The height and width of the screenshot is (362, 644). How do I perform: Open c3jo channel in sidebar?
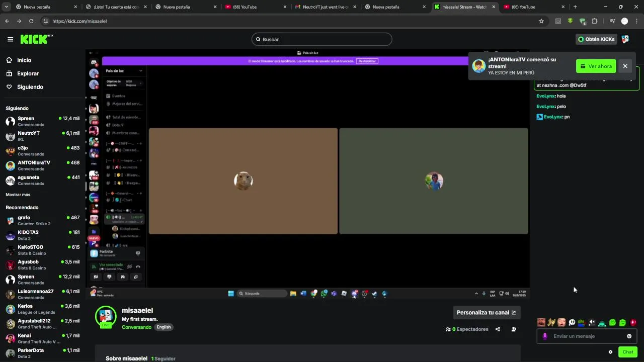pyautogui.click(x=43, y=151)
